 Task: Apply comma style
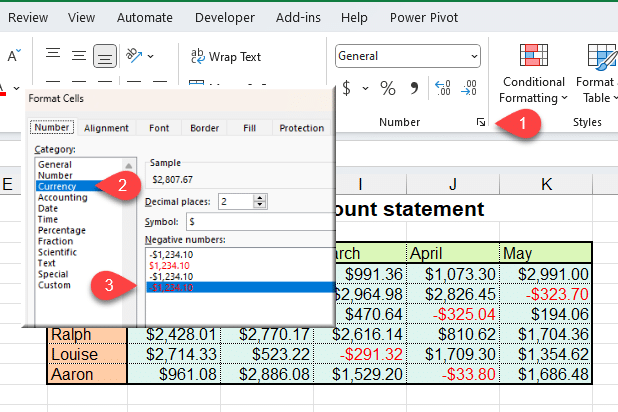[x=414, y=88]
